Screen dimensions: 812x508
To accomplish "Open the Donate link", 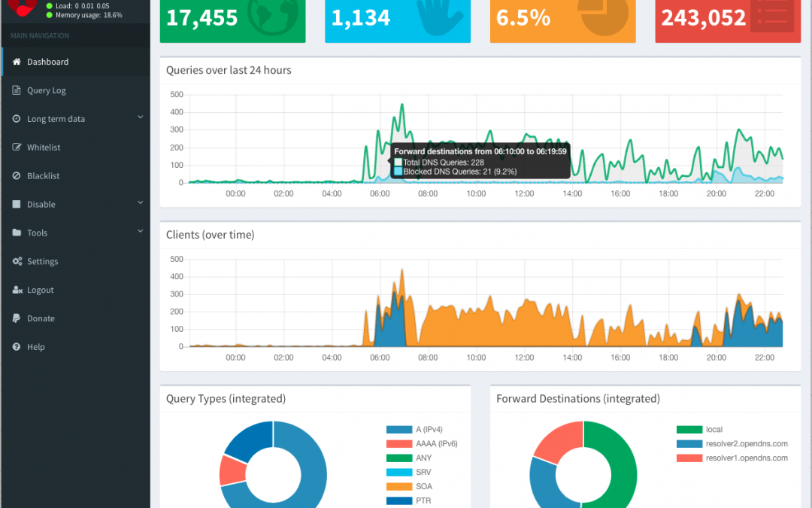I will tap(76, 318).
